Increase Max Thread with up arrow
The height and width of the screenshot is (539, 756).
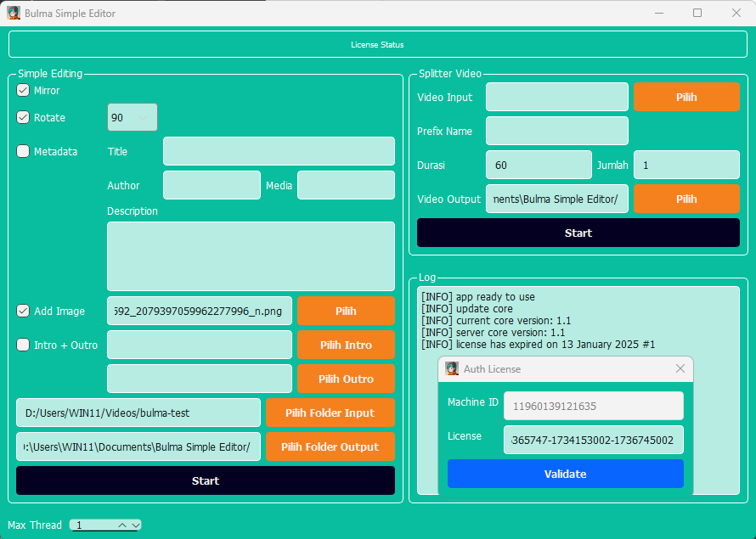[122, 525]
